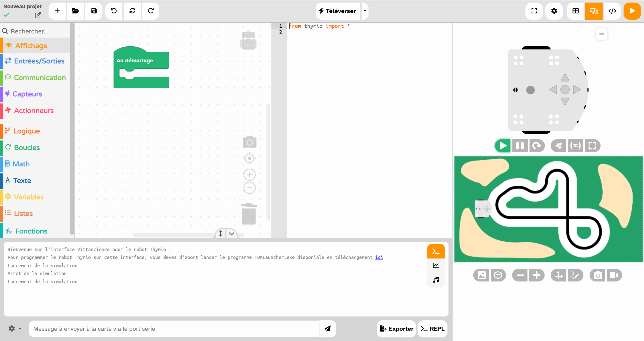Open a project via folder icon
The height and width of the screenshot is (341, 644).
tap(75, 11)
